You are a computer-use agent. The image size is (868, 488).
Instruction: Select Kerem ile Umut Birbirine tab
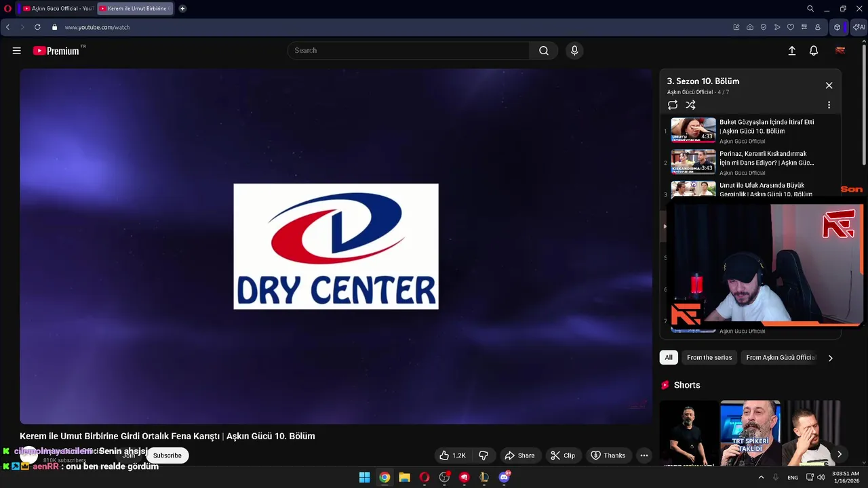135,8
